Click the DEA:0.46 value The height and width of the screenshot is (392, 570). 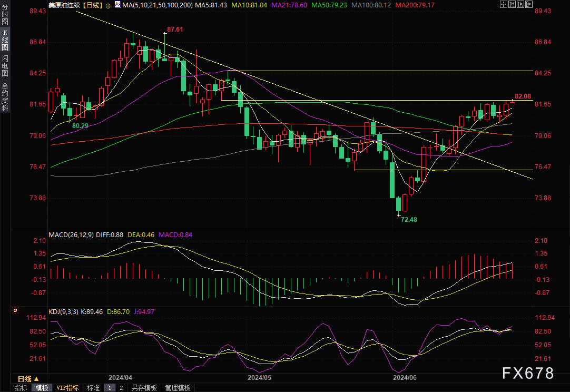(x=141, y=235)
